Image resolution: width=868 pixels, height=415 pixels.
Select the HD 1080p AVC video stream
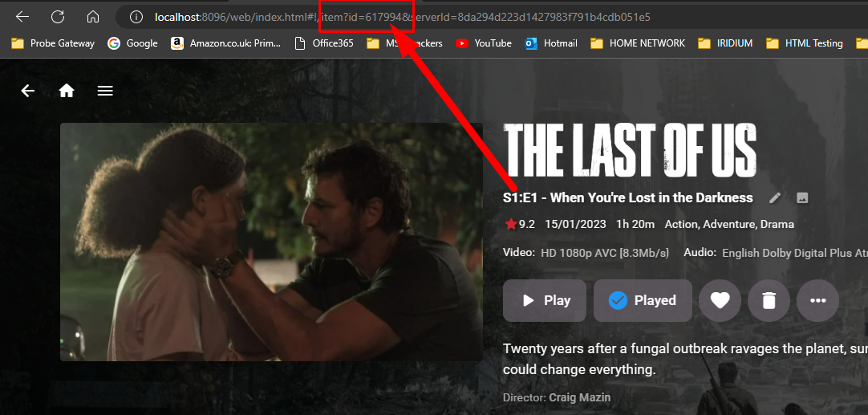tap(605, 253)
